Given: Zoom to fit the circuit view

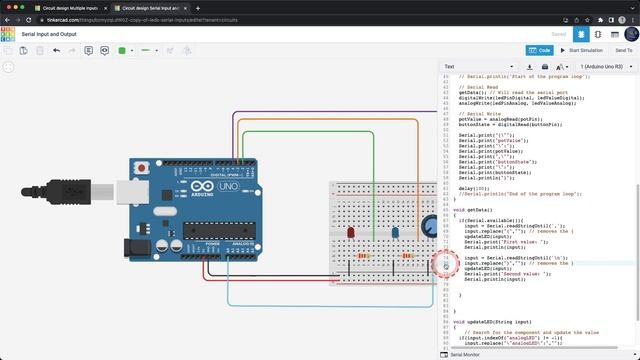Looking at the screenshot, I should [9, 67].
